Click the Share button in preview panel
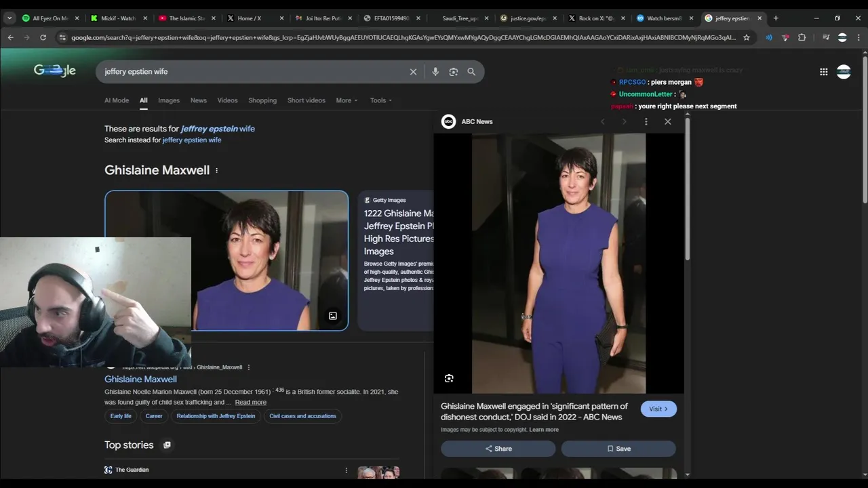 click(498, 449)
